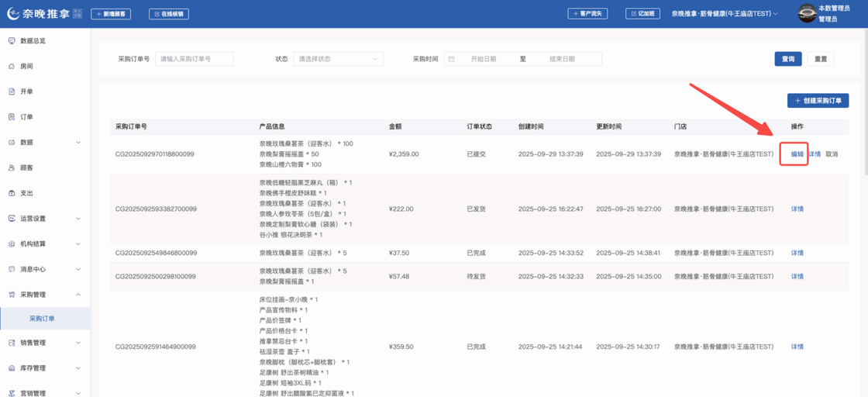Viewport: 868px width, 397px height.
Task: Click the 数据 chart icon in sidebar
Action: pos(12,143)
